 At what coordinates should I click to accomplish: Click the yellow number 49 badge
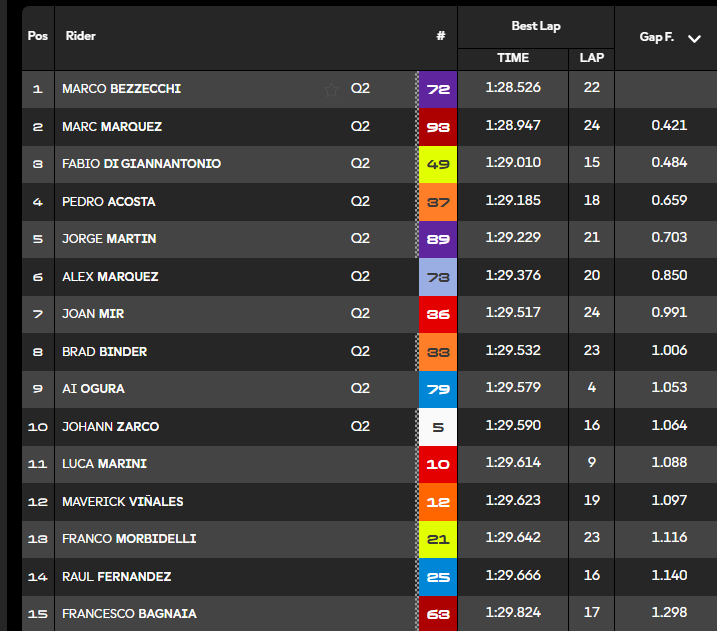pos(438,164)
